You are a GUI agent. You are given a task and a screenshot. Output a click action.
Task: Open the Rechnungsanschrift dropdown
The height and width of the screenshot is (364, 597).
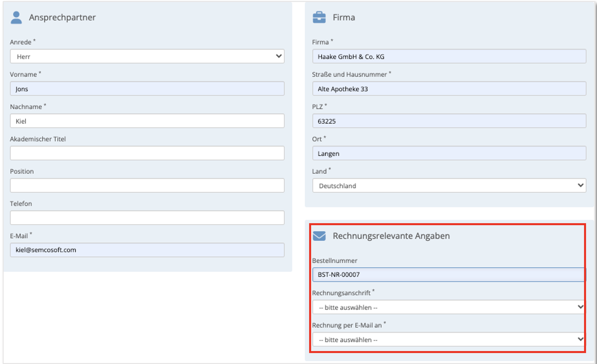click(448, 307)
